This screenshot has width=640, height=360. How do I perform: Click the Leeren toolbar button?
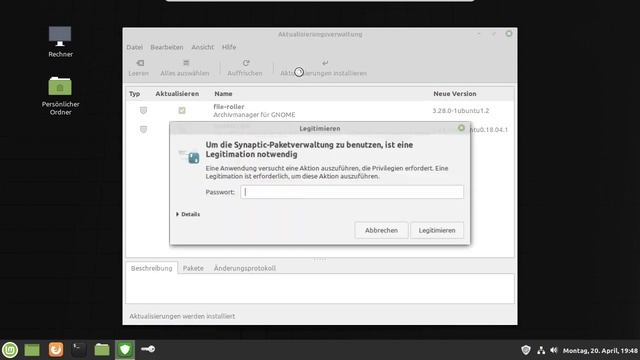point(139,68)
